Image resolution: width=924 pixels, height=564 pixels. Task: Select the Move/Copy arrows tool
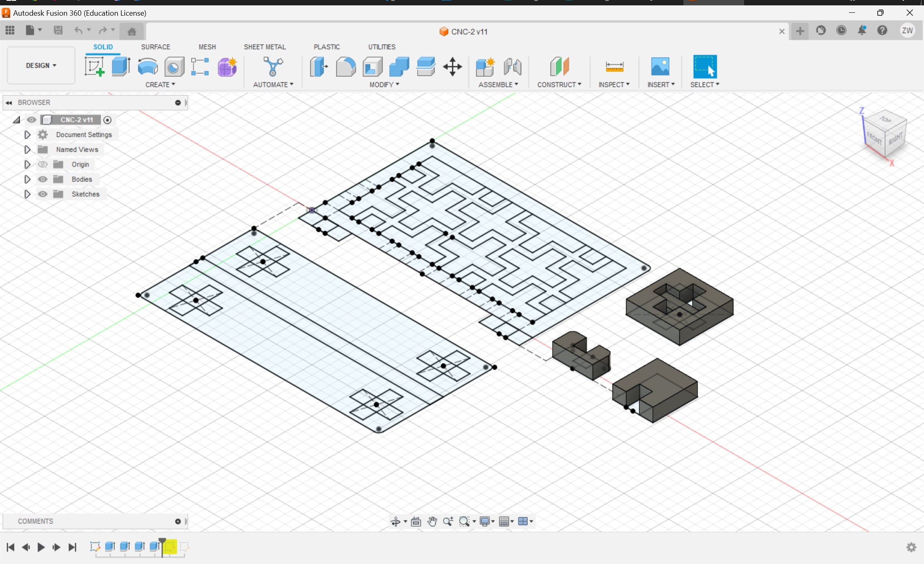click(x=452, y=66)
